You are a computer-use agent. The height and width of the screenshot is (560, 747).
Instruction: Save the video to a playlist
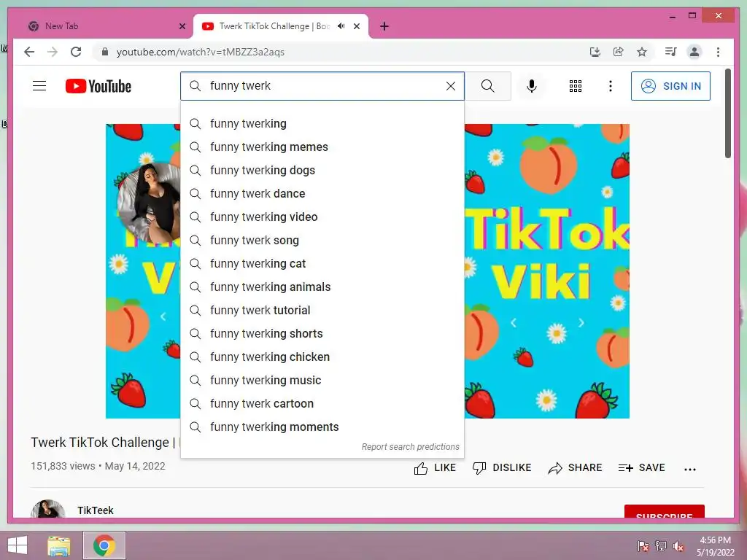[641, 468]
